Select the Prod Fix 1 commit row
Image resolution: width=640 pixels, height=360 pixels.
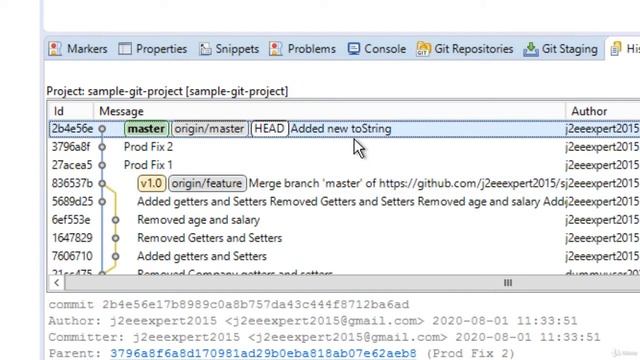[x=344, y=165]
